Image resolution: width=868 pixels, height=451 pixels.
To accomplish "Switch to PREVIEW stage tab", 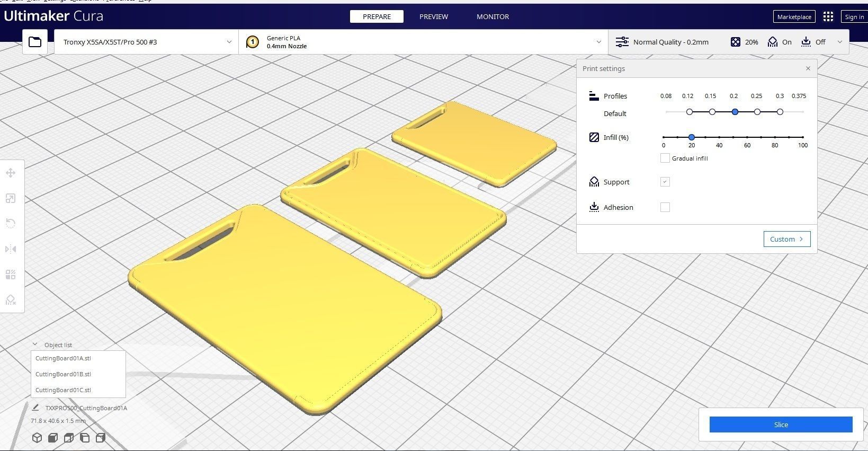I will click(x=434, y=16).
